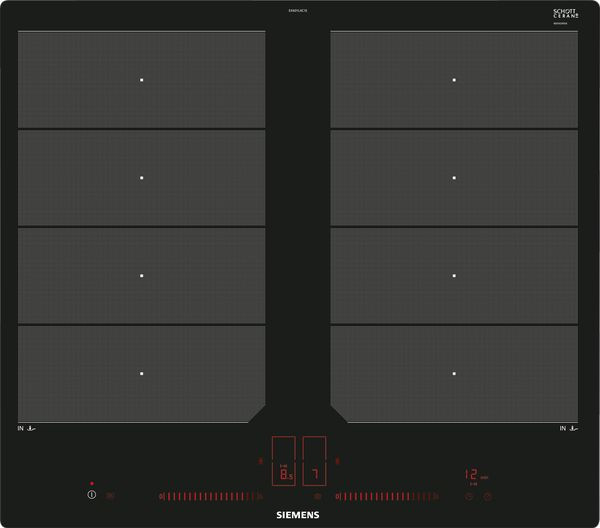The image size is (600, 528).
Task: Tap the stopwatch symbol at far right
Action: [487, 496]
